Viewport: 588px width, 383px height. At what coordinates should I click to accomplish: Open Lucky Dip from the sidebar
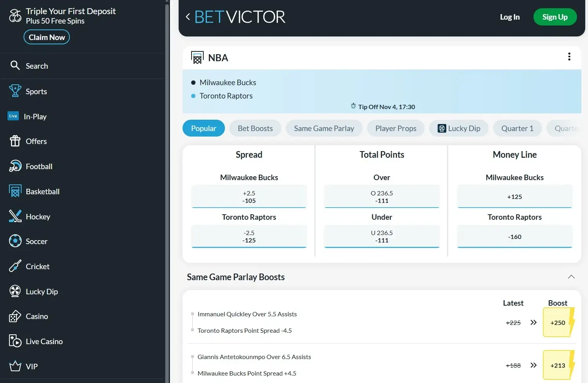(42, 291)
